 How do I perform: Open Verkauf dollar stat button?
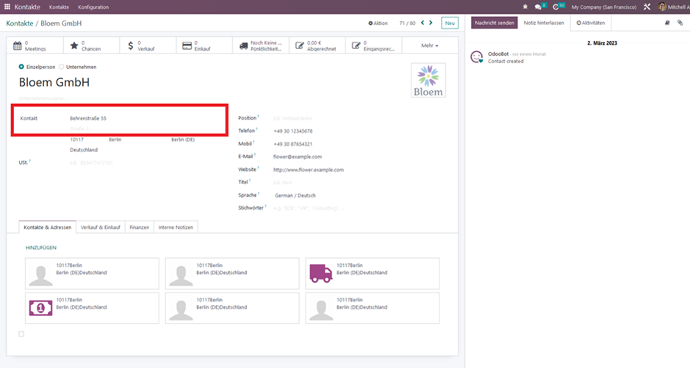[x=148, y=46]
